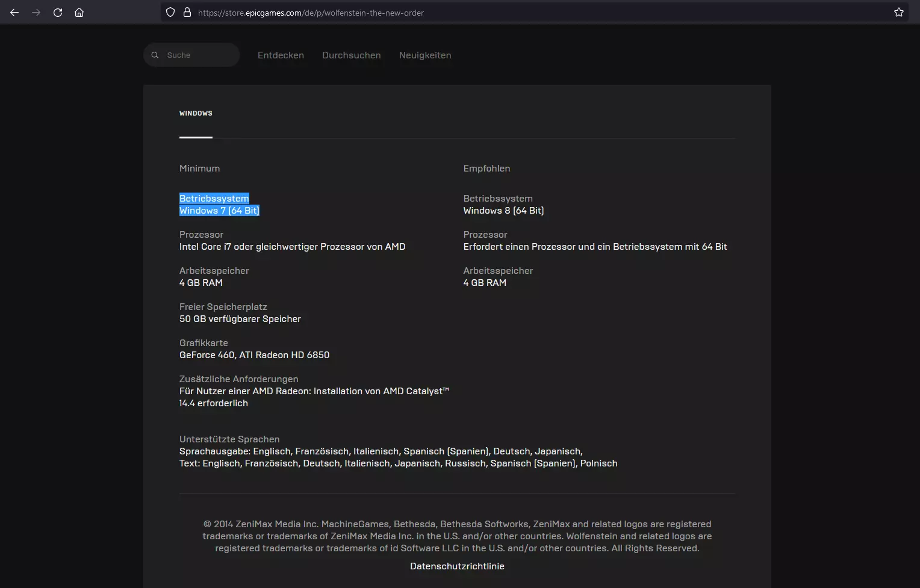The width and height of the screenshot is (920, 588).
Task: Click the 2014 ZeniMax Media copyright notice
Action: [457, 536]
